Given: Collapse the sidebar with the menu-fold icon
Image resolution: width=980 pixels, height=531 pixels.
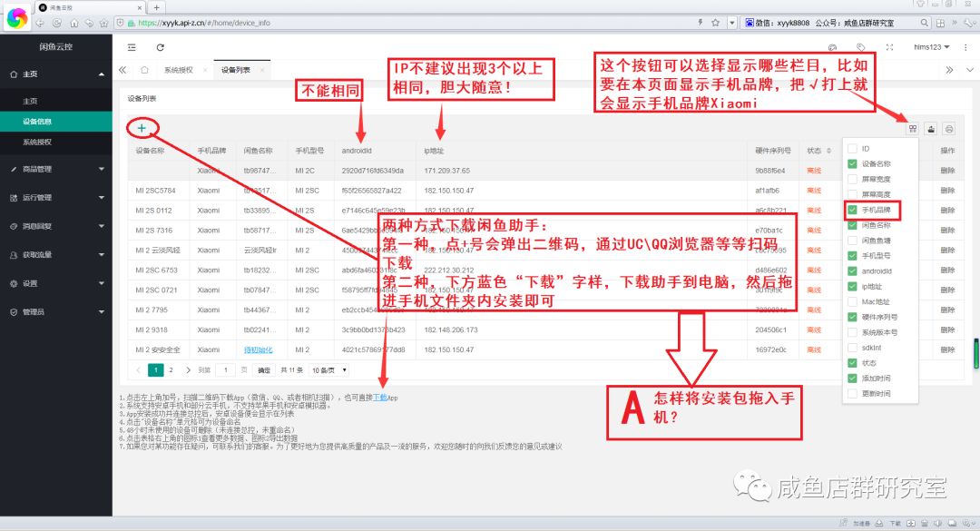Looking at the screenshot, I should pyautogui.click(x=132, y=46).
